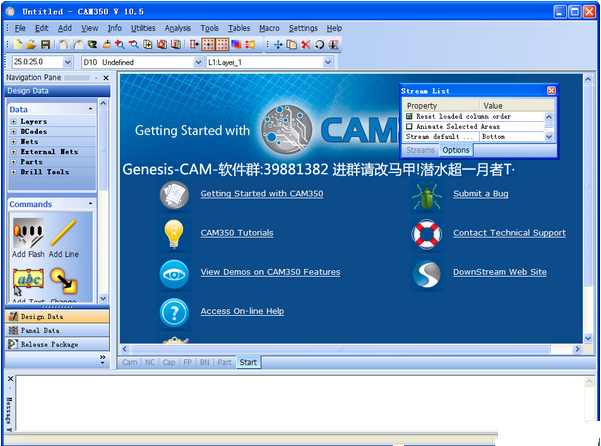Click the Move cross-arrows toolbar icon
The width and height of the screenshot is (601, 446).
[x=278, y=45]
